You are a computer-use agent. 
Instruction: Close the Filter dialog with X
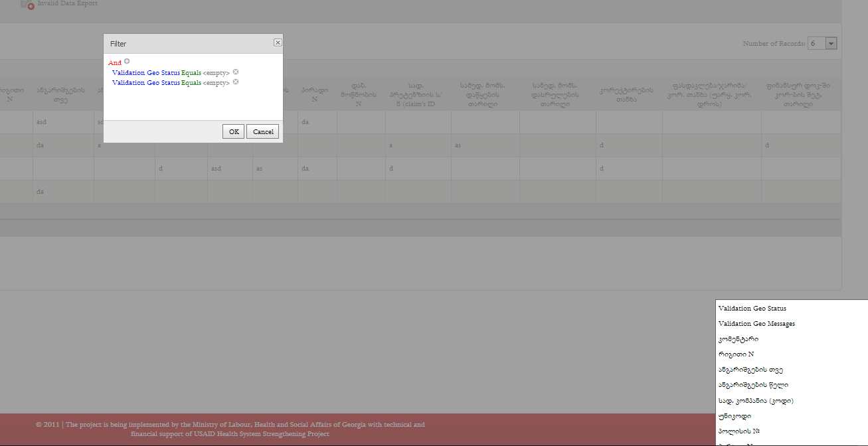278,42
